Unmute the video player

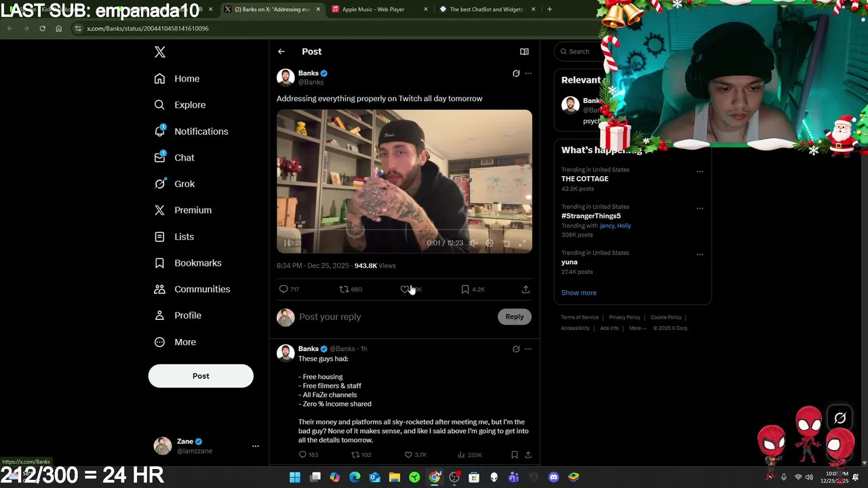tap(473, 243)
